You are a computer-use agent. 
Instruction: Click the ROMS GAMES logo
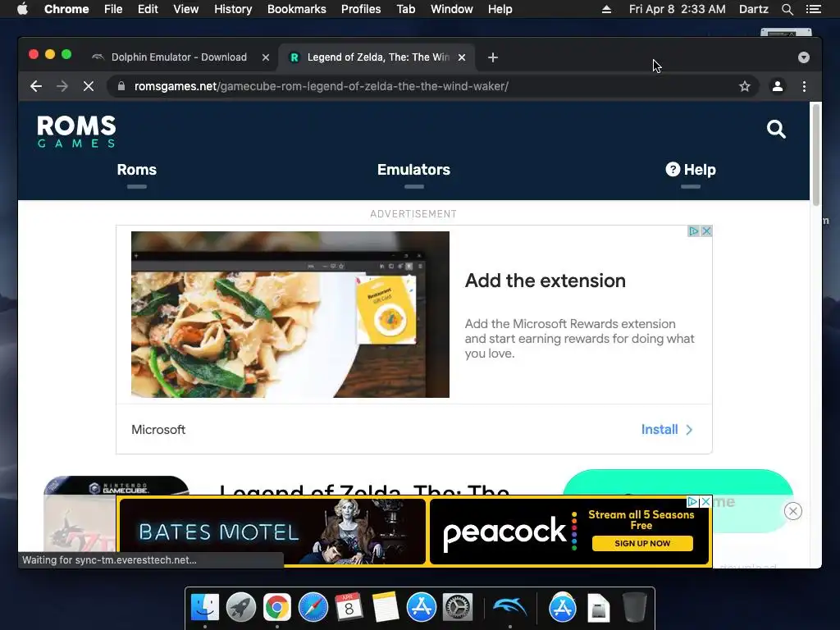(76, 131)
